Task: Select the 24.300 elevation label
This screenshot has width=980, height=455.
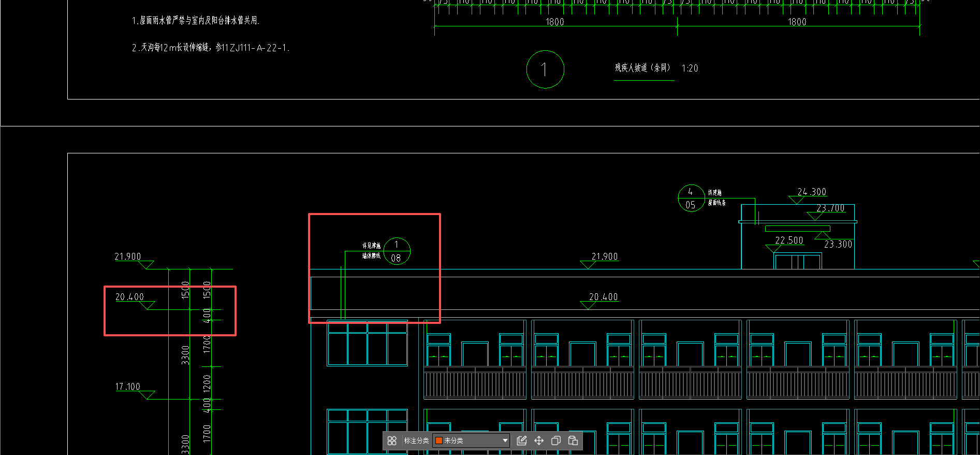Action: pos(812,192)
